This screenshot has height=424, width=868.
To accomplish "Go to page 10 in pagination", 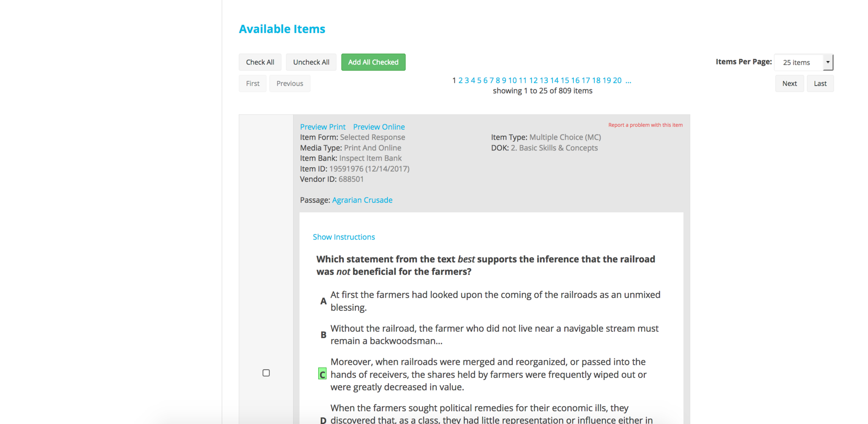I will [x=512, y=81].
